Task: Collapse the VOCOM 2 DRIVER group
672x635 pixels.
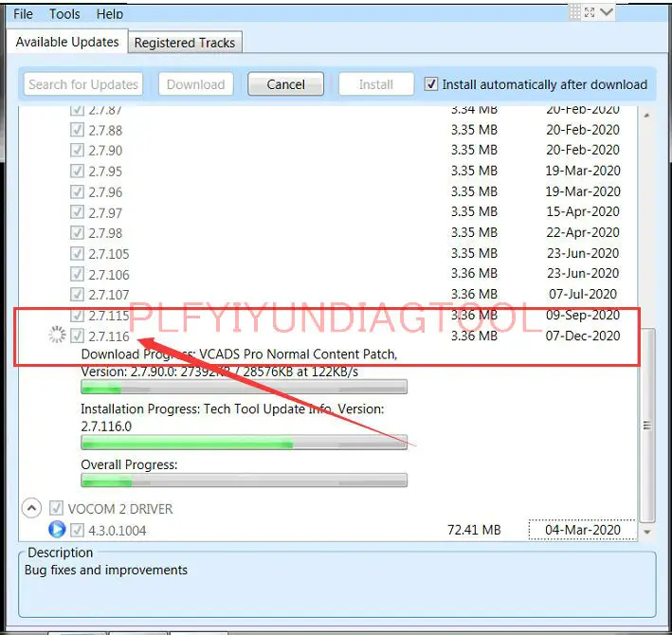Action: click(31, 509)
